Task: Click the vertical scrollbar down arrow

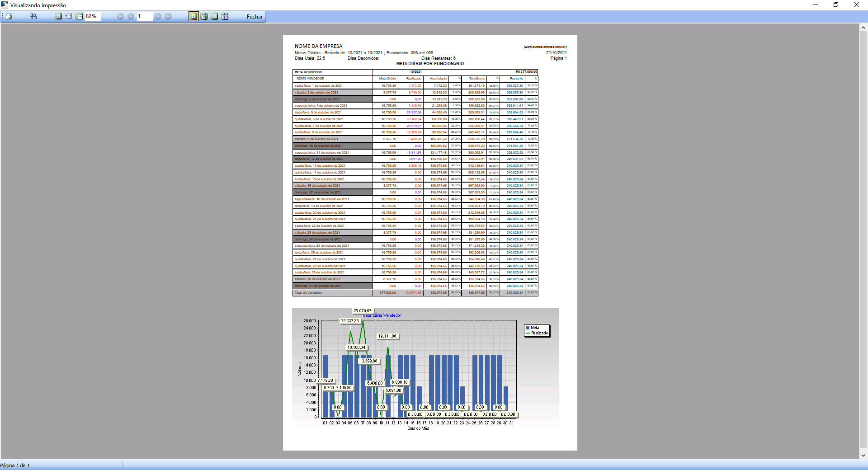Action: (863, 456)
